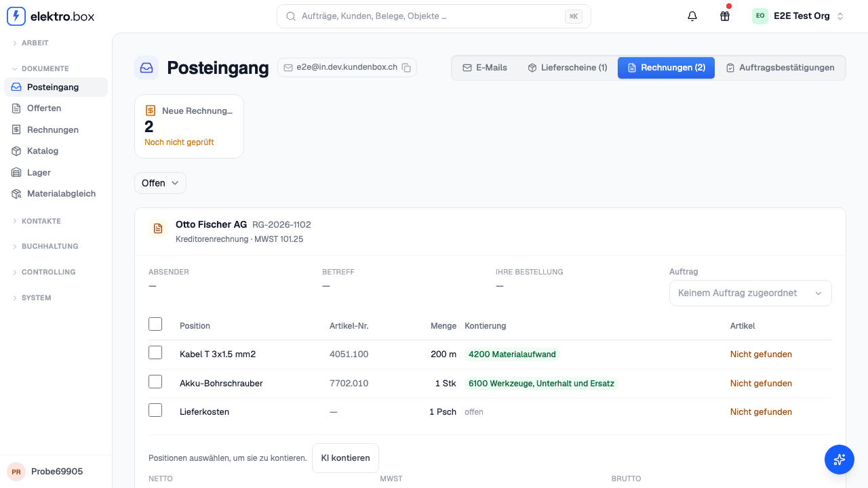Image resolution: width=868 pixels, height=488 pixels.
Task: Click the Neue Rechnungen summary card
Action: tap(189, 127)
